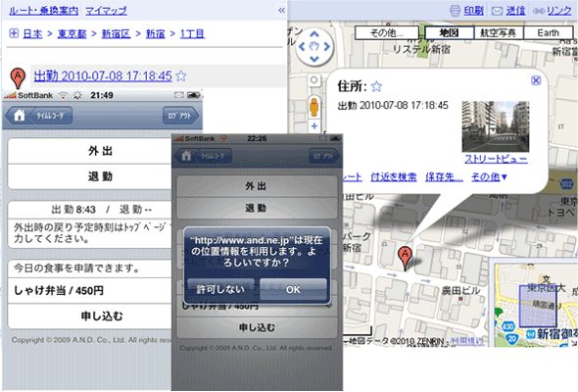The height and width of the screenshot is (392, 578).
Task: Expand the plus box beside 日本 breadcrumb
Action: coord(14,33)
